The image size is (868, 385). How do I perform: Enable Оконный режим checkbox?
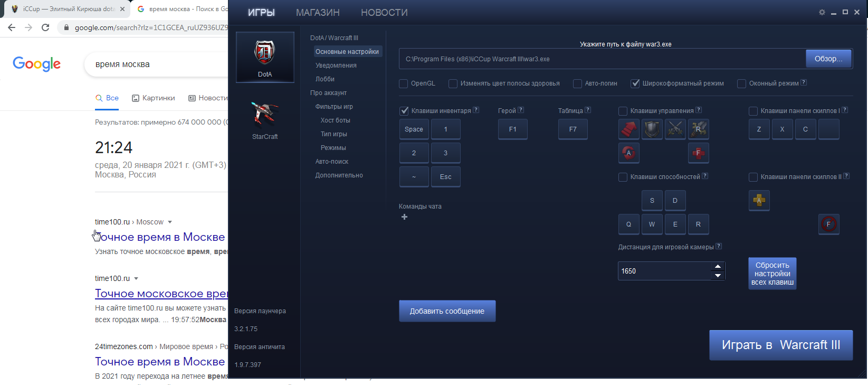click(x=741, y=83)
